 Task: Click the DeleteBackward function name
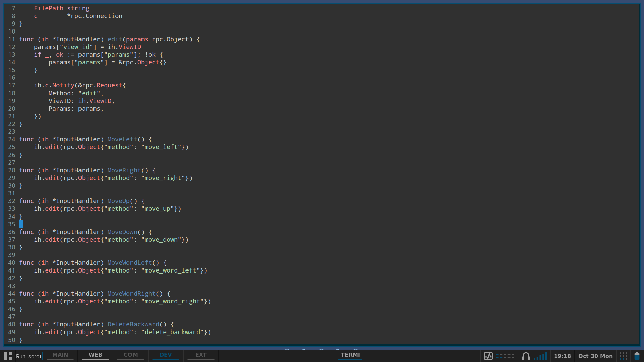click(x=133, y=324)
